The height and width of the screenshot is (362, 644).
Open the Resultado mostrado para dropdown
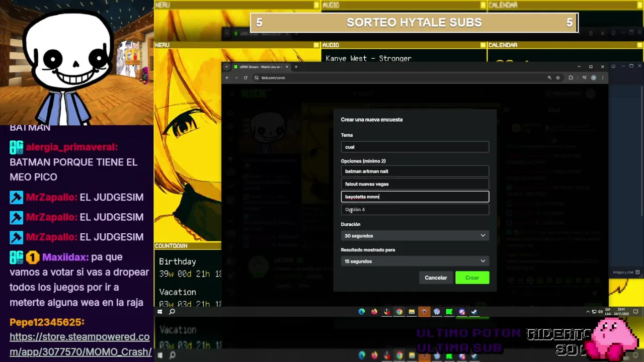pos(415,261)
